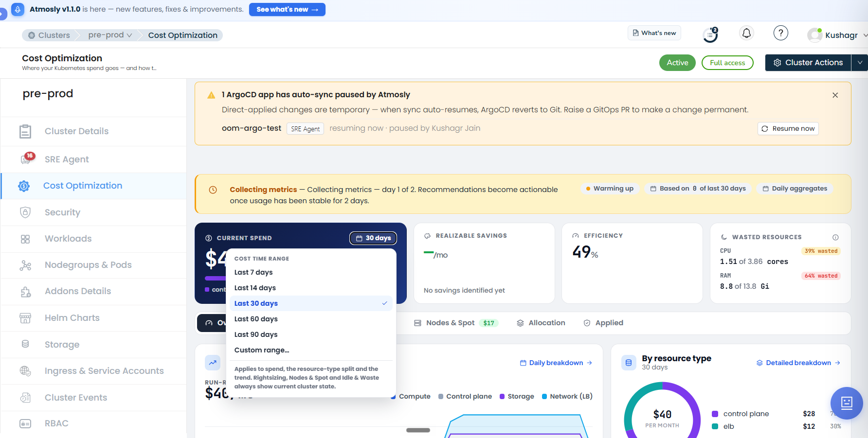Open Addons Details puzzle icon
The image size is (868, 438).
(x=25, y=291)
